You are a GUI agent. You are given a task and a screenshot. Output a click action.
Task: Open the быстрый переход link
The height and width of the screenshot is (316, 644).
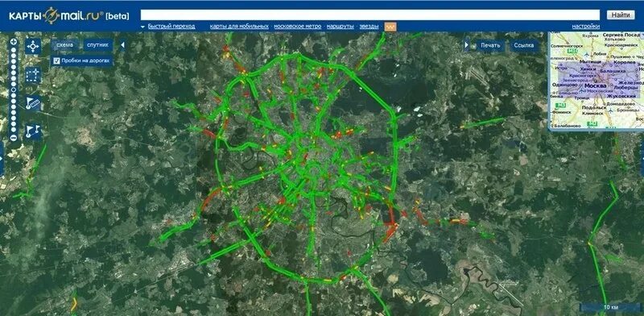coord(171,27)
